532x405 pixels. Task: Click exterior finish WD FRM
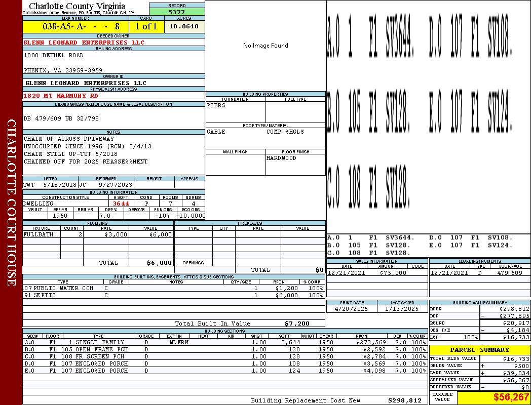click(x=179, y=342)
